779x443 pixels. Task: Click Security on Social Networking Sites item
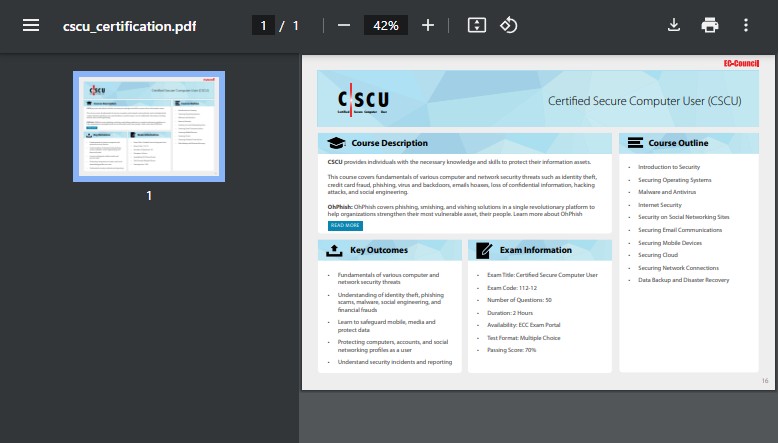tap(684, 217)
